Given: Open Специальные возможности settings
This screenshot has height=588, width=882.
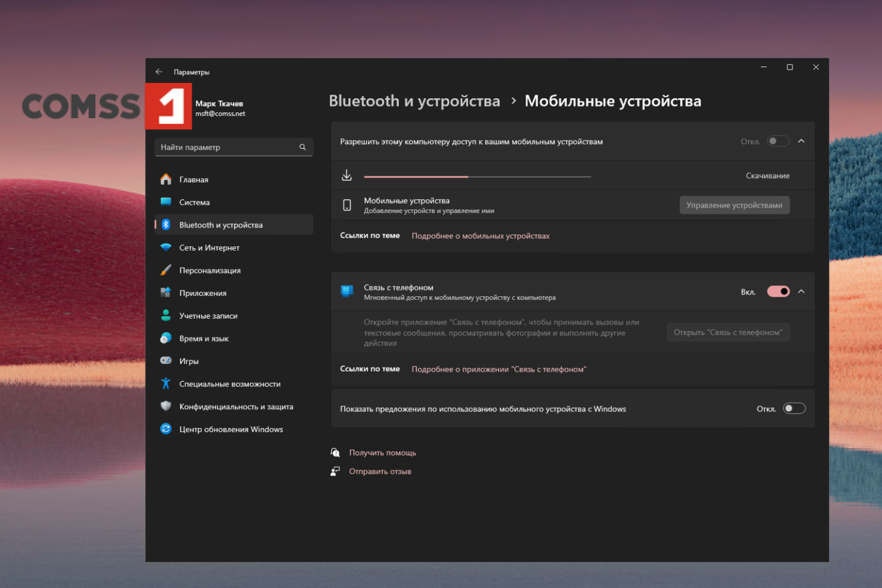Looking at the screenshot, I should [x=233, y=384].
